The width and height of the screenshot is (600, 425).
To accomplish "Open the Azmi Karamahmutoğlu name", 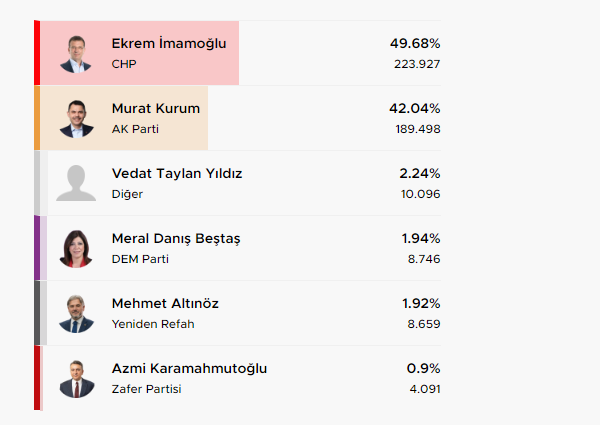I will pyautogui.click(x=190, y=369).
